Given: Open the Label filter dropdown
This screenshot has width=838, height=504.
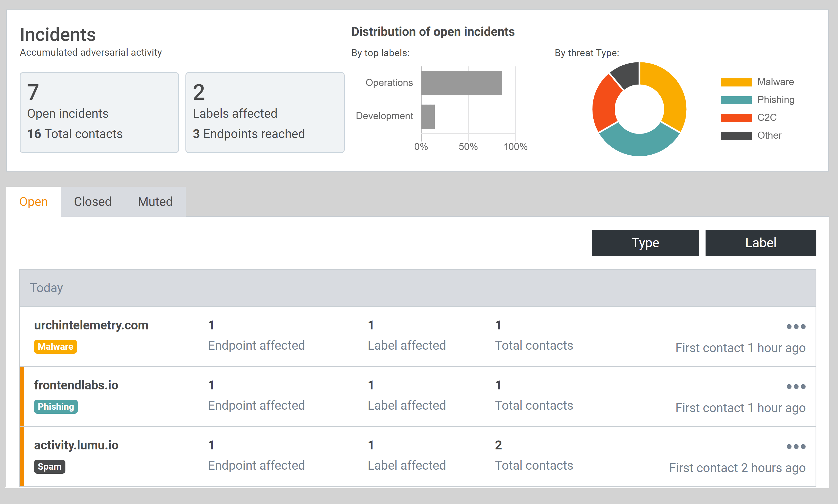Looking at the screenshot, I should pos(760,243).
